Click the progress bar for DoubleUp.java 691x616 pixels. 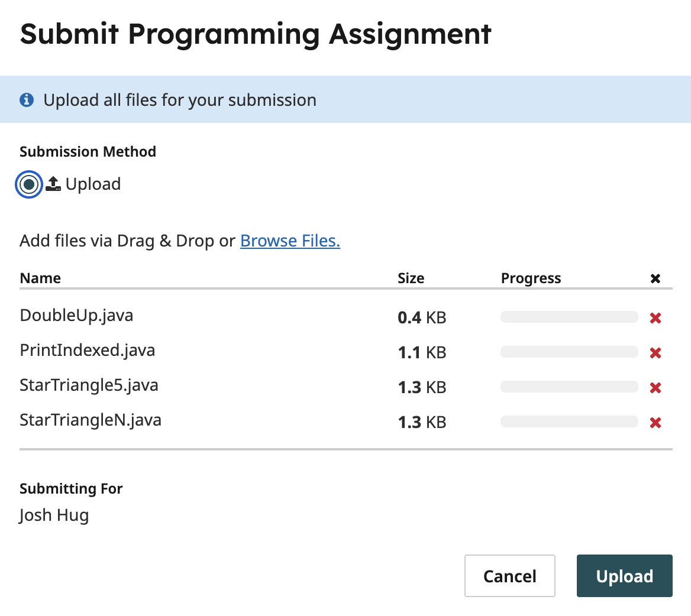pos(569,317)
